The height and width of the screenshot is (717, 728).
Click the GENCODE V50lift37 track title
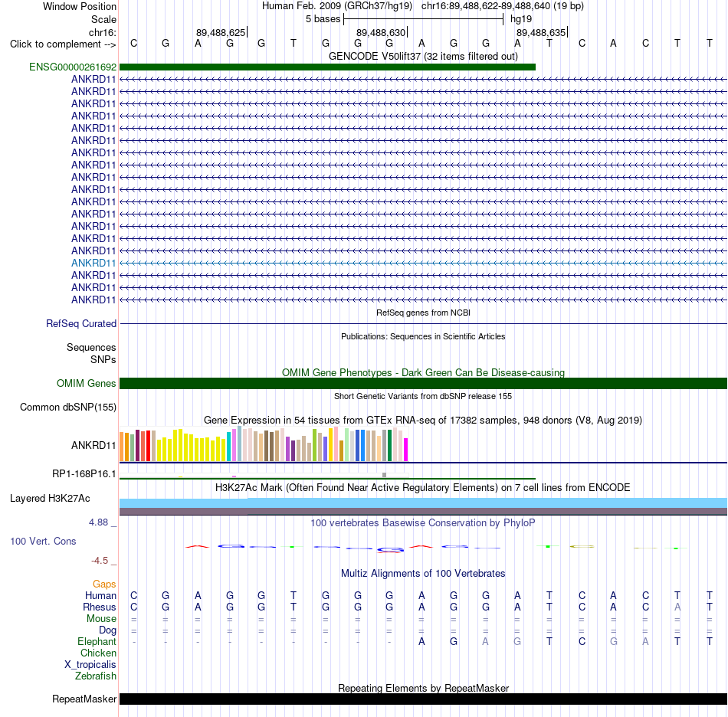423,56
